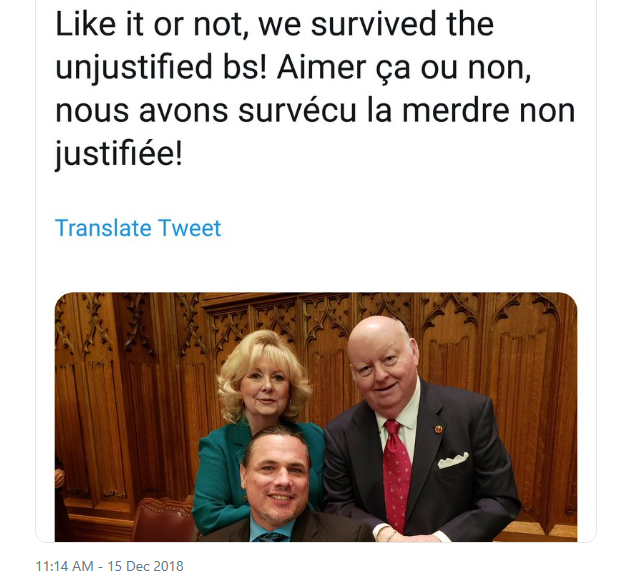Click the French line 'nous avons survécu'

click(315, 111)
